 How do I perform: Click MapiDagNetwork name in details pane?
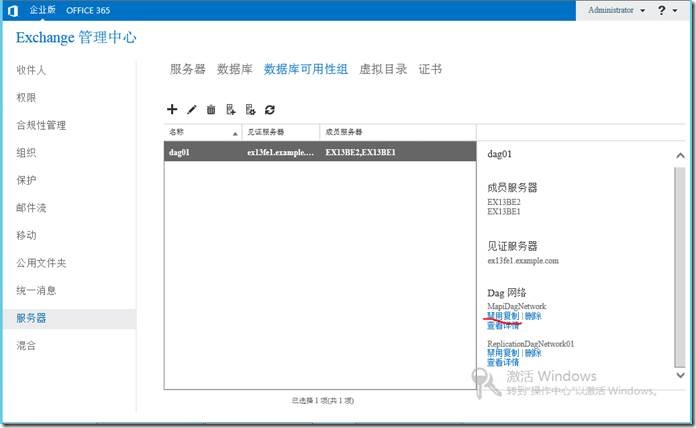[517, 306]
